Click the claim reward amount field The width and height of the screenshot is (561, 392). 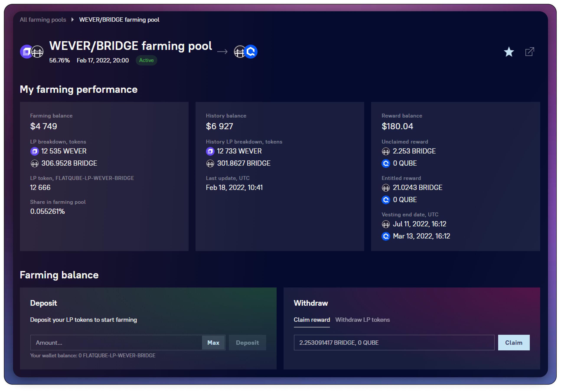[x=394, y=343]
